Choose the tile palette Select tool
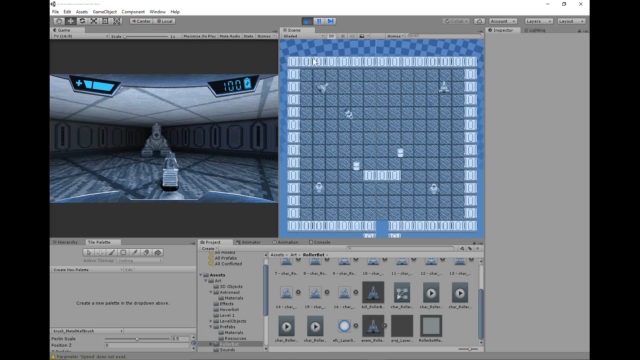640x360 pixels. (89, 253)
